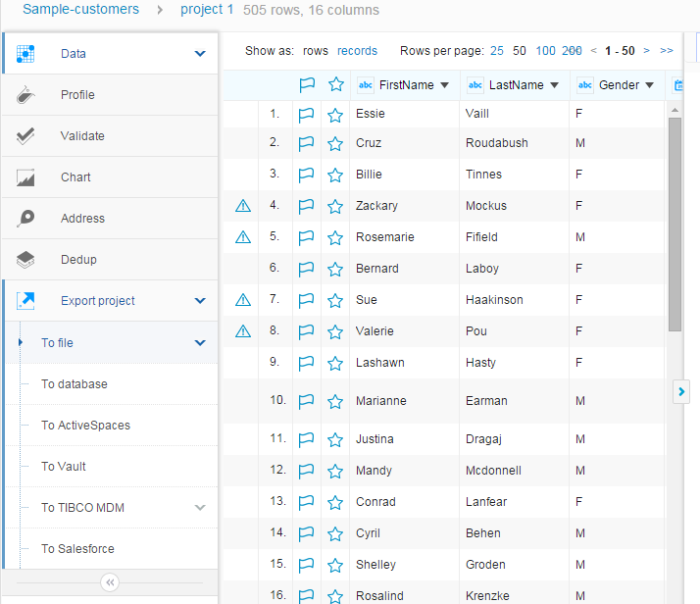Click the abc type icon for FirstName

pos(365,85)
